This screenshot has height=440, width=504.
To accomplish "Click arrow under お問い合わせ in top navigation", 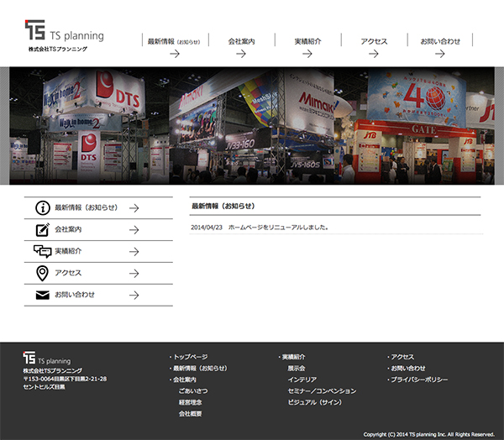I will 440,54.
